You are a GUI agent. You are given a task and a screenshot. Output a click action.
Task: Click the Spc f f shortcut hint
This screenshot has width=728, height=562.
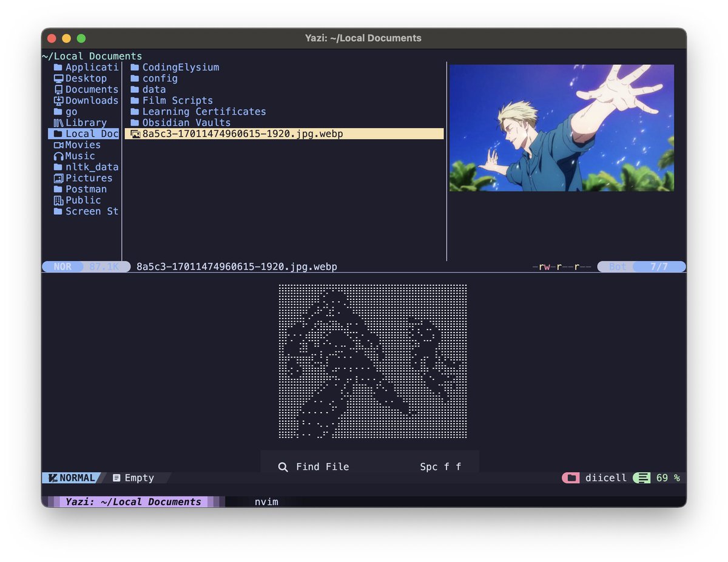coord(440,467)
